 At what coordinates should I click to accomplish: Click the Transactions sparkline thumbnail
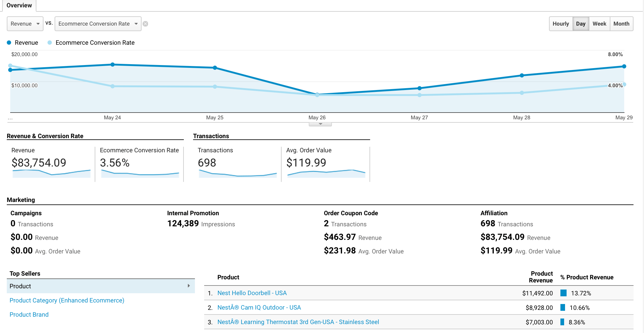237,174
